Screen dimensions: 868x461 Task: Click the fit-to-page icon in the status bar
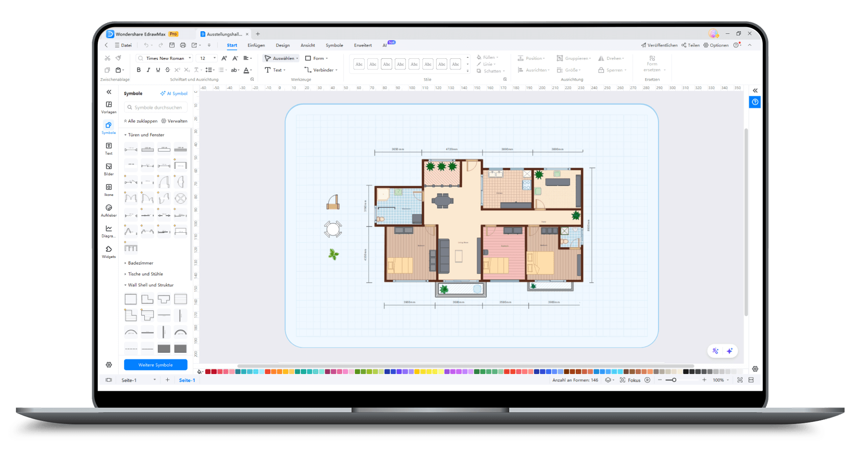coord(740,380)
